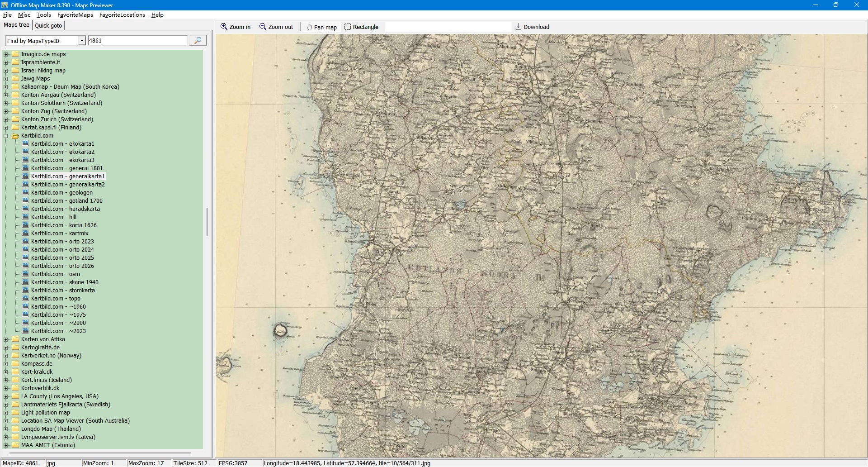The height and width of the screenshot is (467, 868).
Task: Click the Kartbild.com - generalkarta1 tree item
Action: click(68, 176)
